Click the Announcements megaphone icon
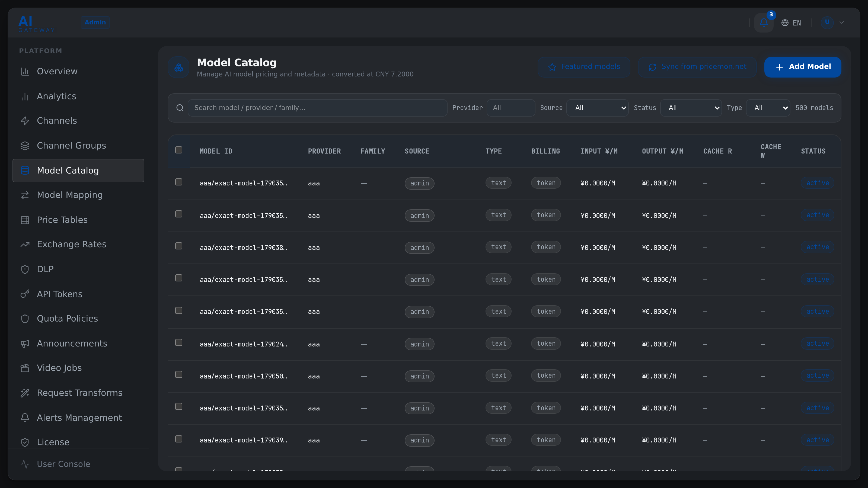 pyautogui.click(x=25, y=343)
